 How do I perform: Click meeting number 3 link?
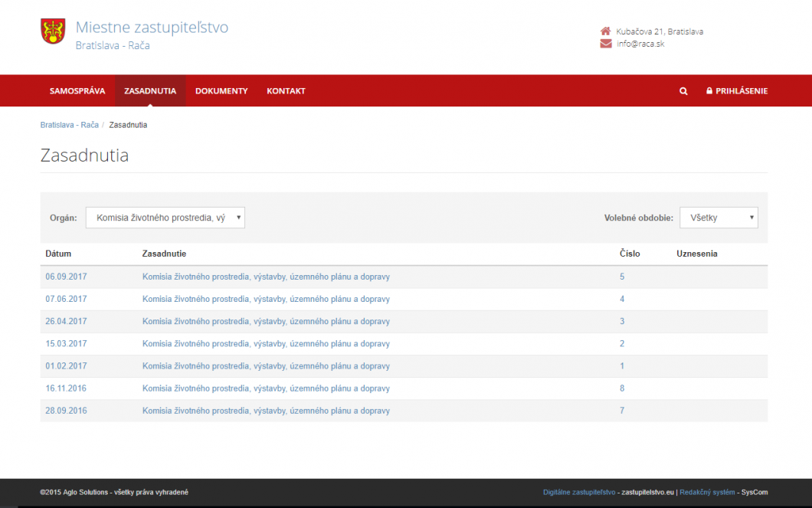point(622,321)
